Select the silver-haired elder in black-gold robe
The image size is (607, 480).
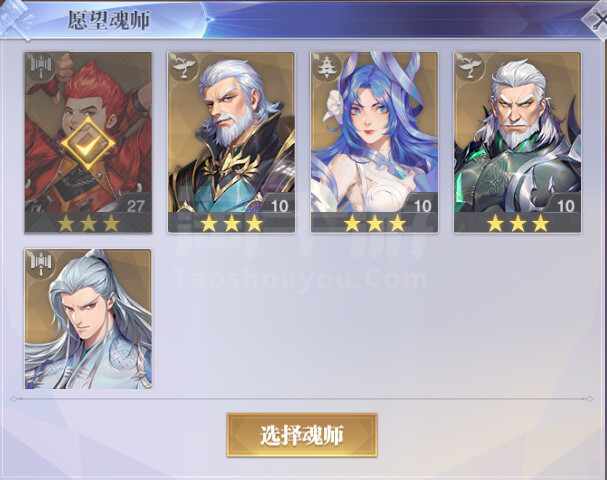[x=231, y=142]
